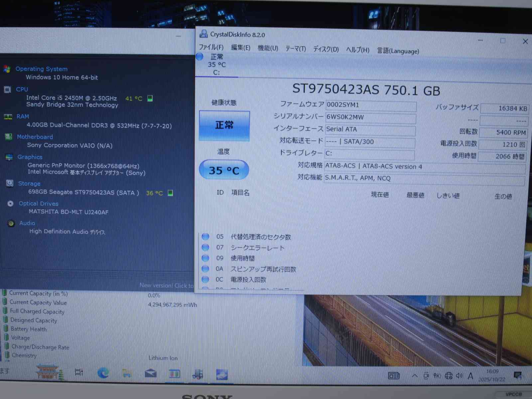
Task: Click the RAM module icon in Speccy
Action: 8,117
